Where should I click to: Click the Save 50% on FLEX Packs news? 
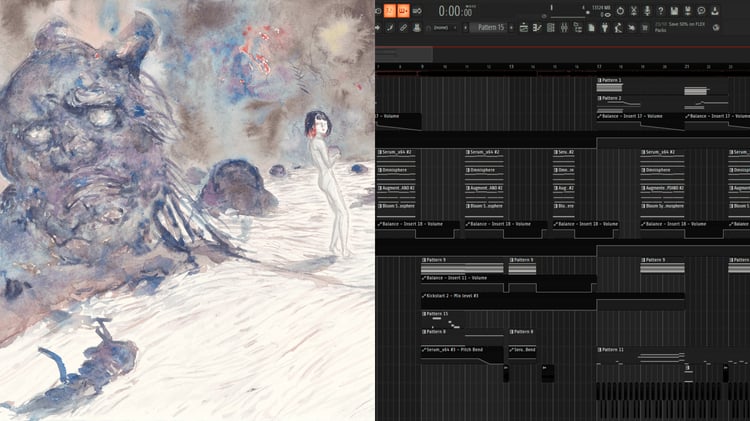pyautogui.click(x=680, y=27)
